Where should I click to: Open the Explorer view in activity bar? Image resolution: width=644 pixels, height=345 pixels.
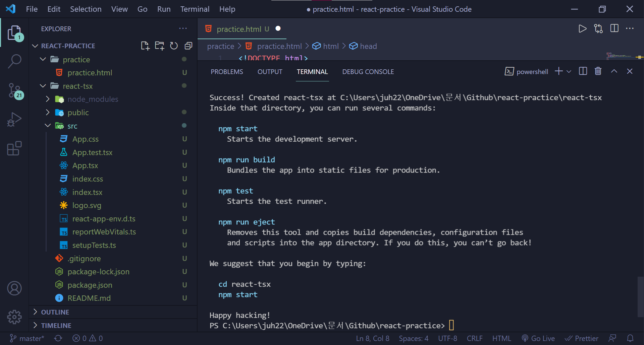pos(14,32)
